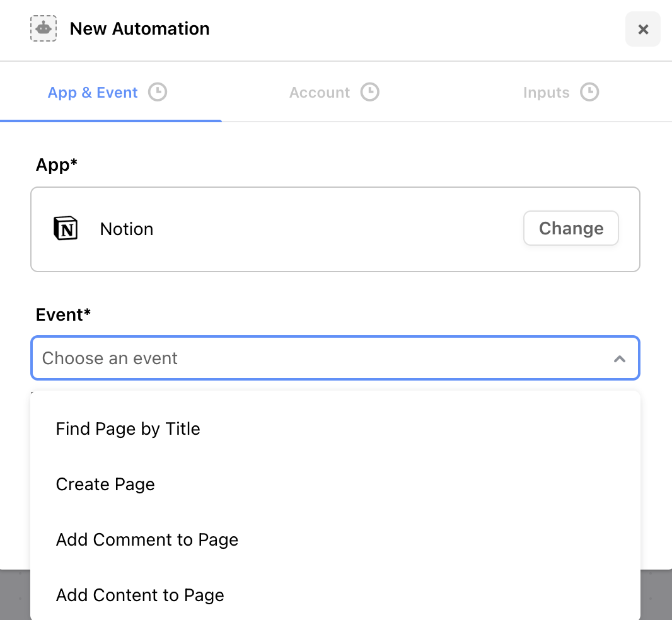The image size is (672, 620).
Task: Select the Find Page by Title event
Action: (x=335, y=429)
